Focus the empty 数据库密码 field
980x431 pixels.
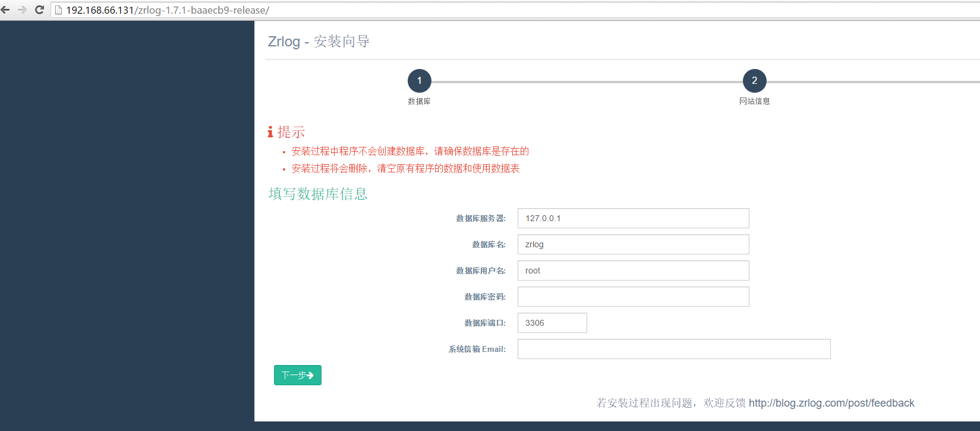pos(633,297)
